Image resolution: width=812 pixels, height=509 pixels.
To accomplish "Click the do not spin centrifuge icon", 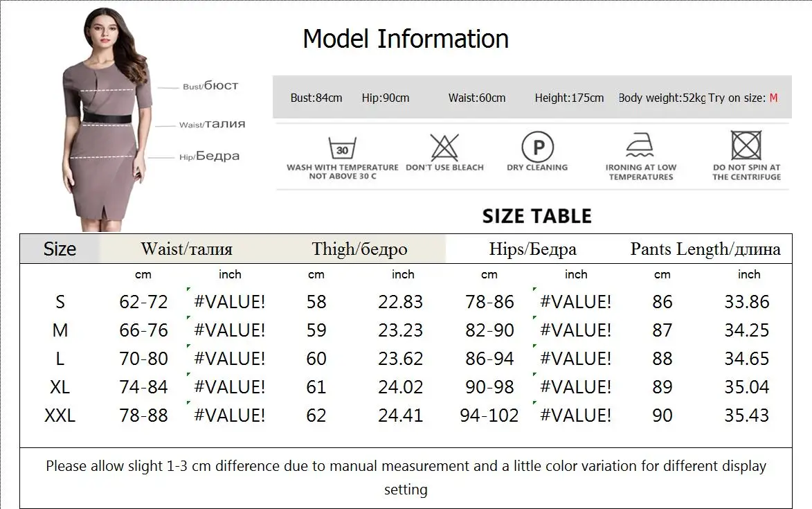I will tap(746, 145).
